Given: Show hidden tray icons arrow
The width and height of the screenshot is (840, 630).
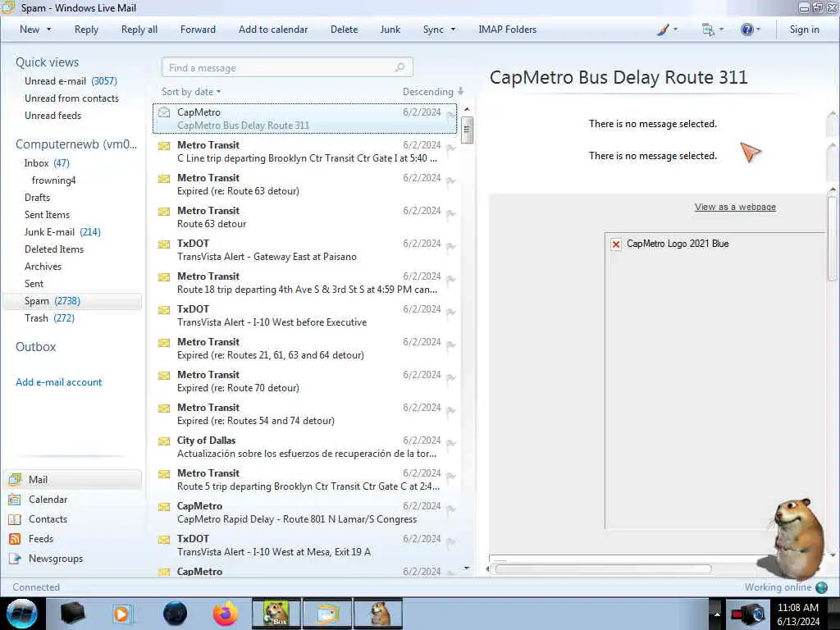Looking at the screenshot, I should pyautogui.click(x=717, y=614).
